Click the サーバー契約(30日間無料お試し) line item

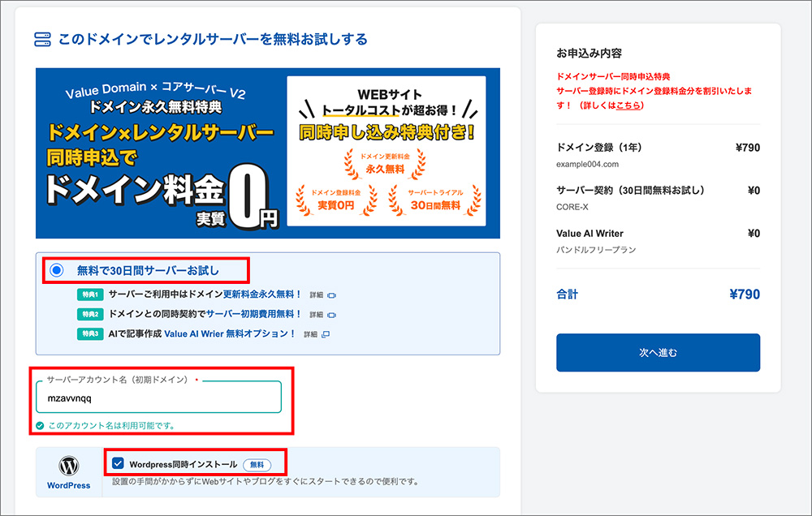click(630, 191)
